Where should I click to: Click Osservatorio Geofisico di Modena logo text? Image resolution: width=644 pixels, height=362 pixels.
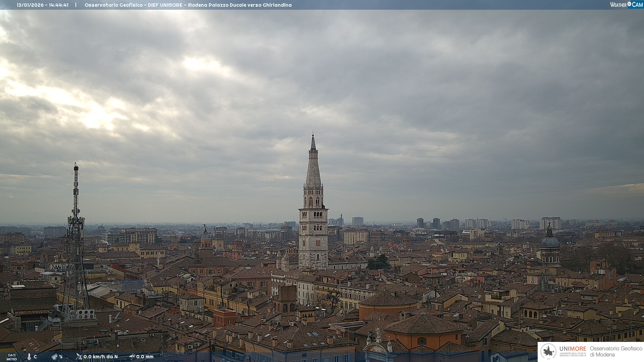(x=615, y=352)
